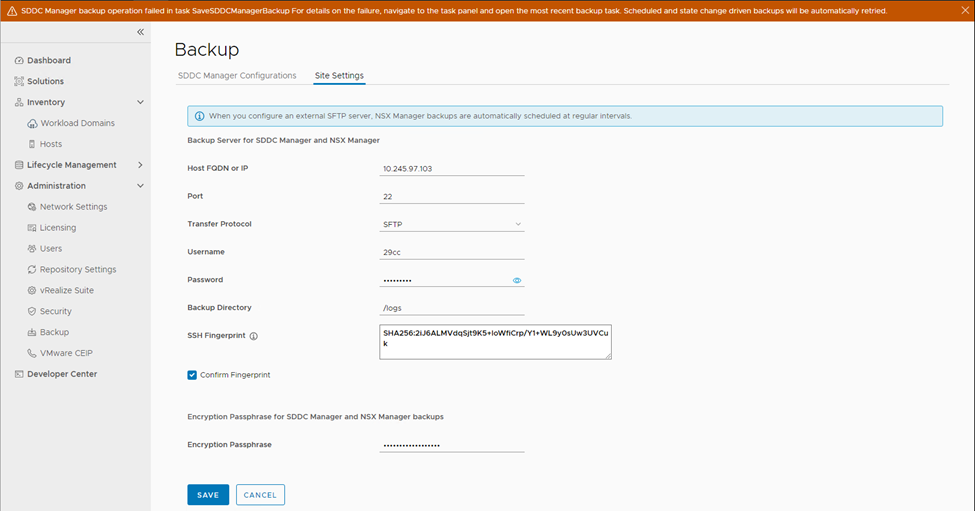
Task: Click the Developer Center icon
Action: (x=19, y=374)
